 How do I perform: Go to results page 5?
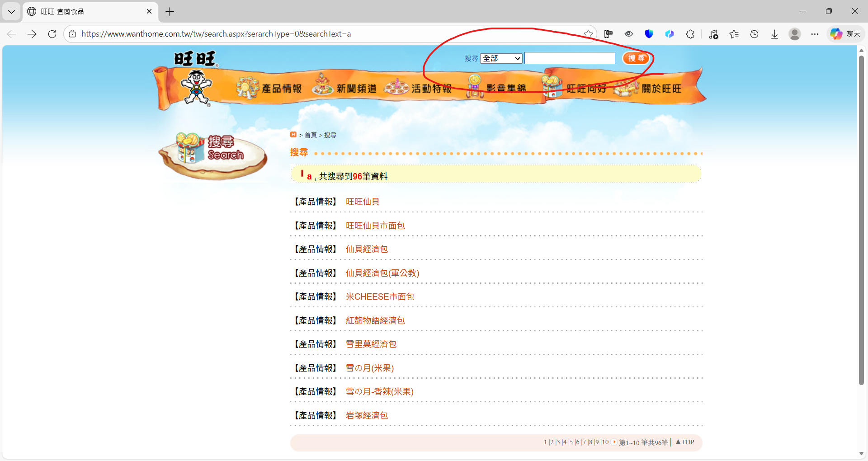tap(571, 442)
